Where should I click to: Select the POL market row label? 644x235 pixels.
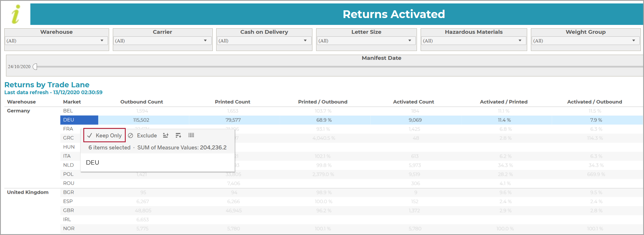[x=68, y=174]
